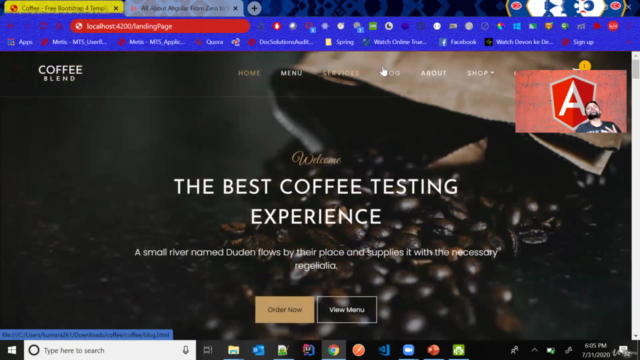This screenshot has width=640, height=360.
Task: Open the Watch Online True bookmark
Action: click(x=395, y=42)
